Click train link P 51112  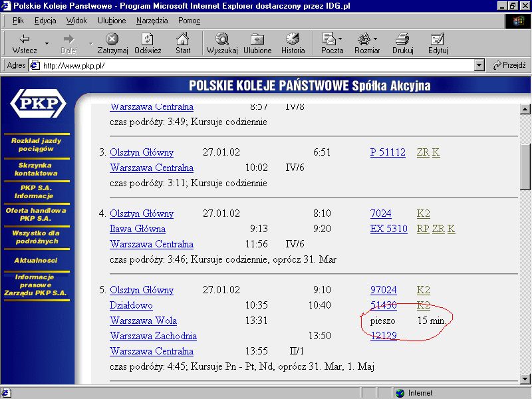[x=388, y=152]
